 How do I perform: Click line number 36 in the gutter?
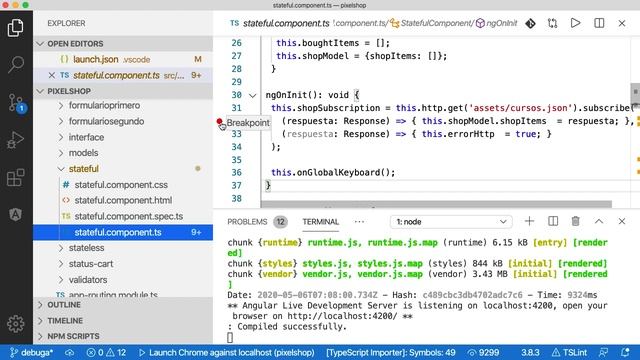tap(236, 172)
